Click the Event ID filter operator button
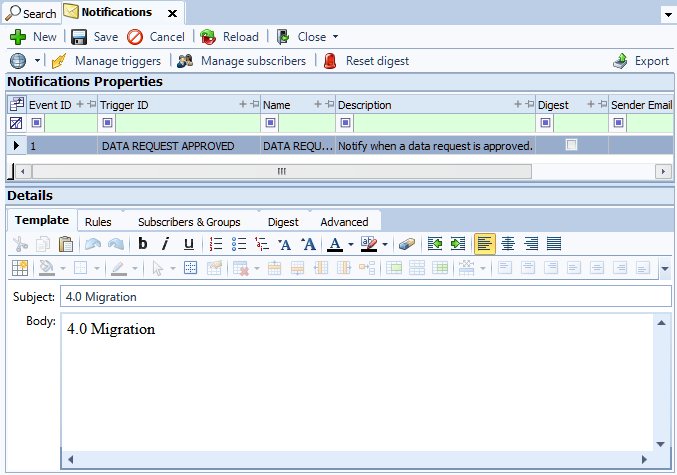Viewport: 677px width, 475px height. [x=36, y=123]
